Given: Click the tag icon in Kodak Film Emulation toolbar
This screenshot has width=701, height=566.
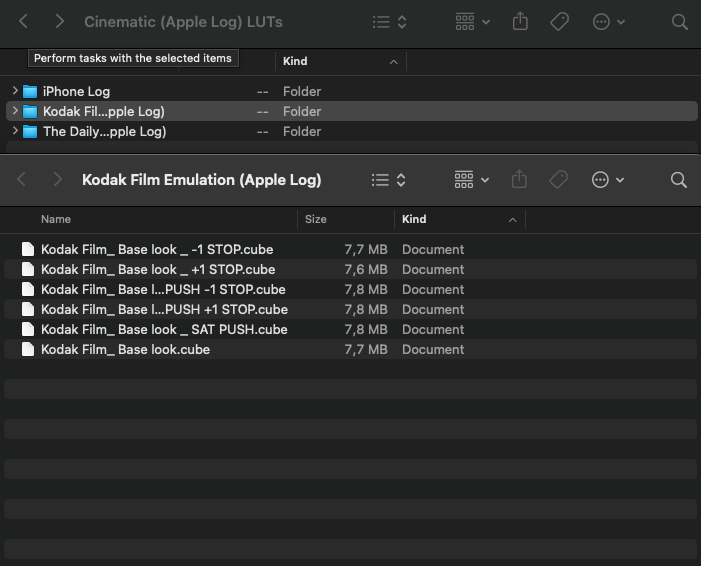Looking at the screenshot, I should click(559, 180).
